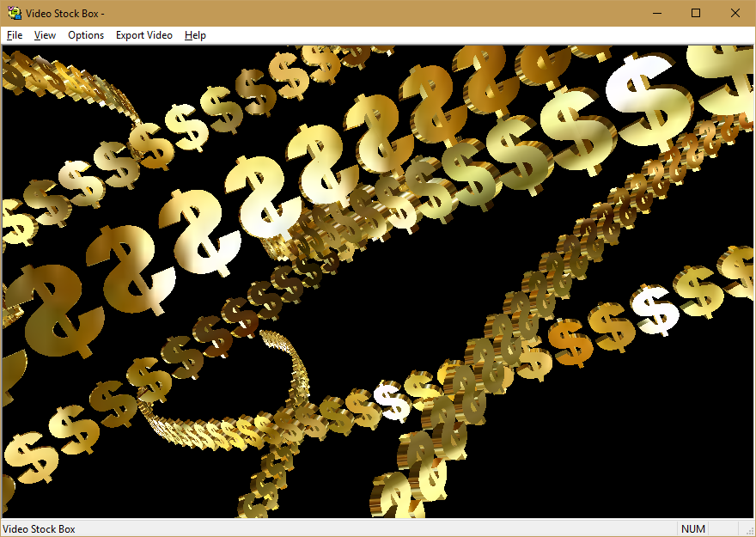Open the View menu
The image size is (756, 537).
point(45,35)
